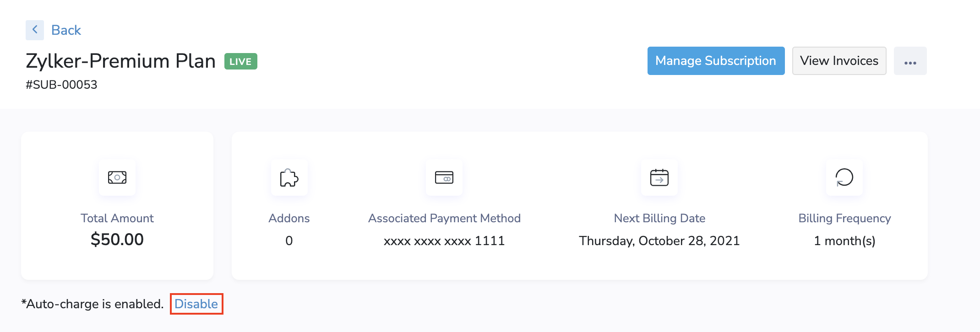Click the Back link text
The height and width of the screenshot is (332, 980).
pos(66,30)
